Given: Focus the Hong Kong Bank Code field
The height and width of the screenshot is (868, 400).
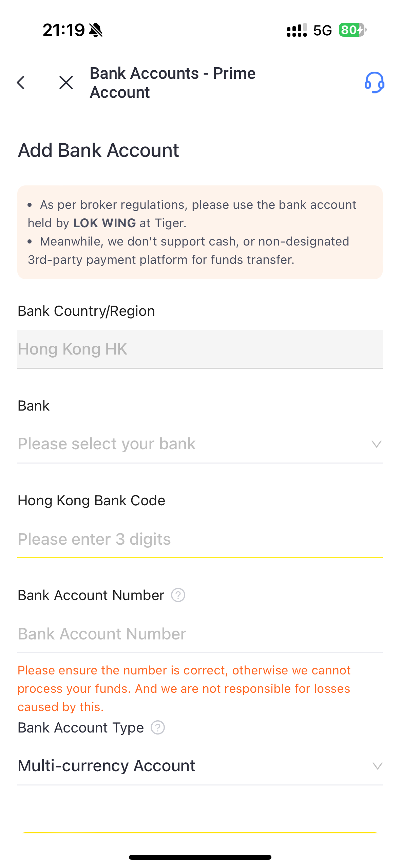Looking at the screenshot, I should [x=200, y=539].
